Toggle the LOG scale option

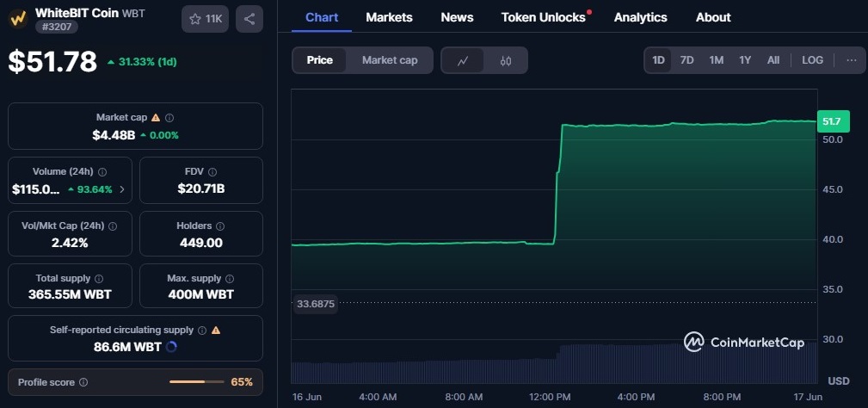[812, 59]
